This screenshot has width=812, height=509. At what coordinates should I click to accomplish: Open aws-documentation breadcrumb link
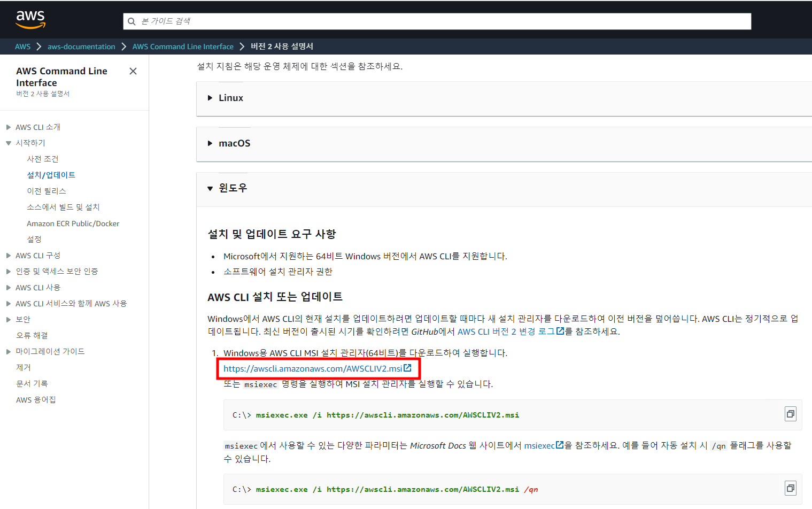click(x=81, y=47)
